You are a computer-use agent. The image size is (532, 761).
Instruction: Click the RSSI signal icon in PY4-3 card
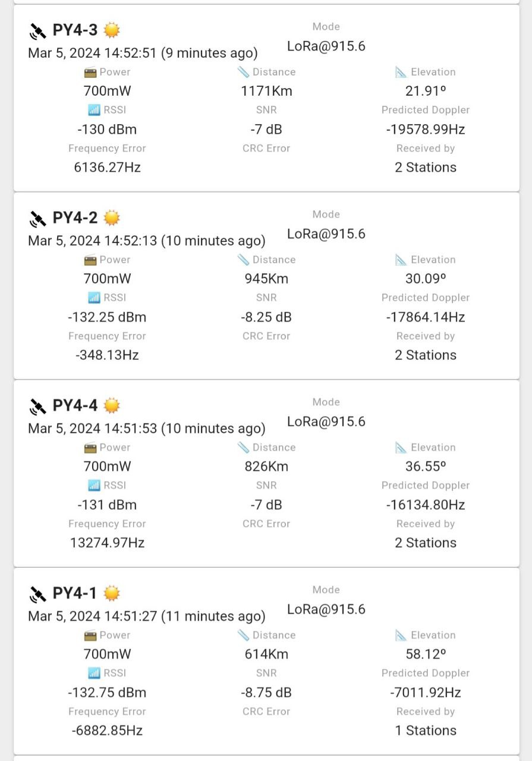pyautogui.click(x=94, y=110)
